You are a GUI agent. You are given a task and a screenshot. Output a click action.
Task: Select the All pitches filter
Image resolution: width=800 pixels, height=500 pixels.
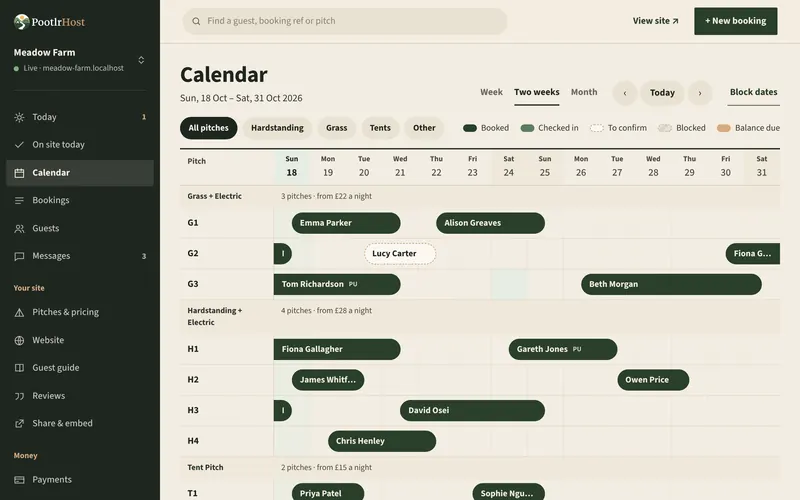[x=209, y=128]
